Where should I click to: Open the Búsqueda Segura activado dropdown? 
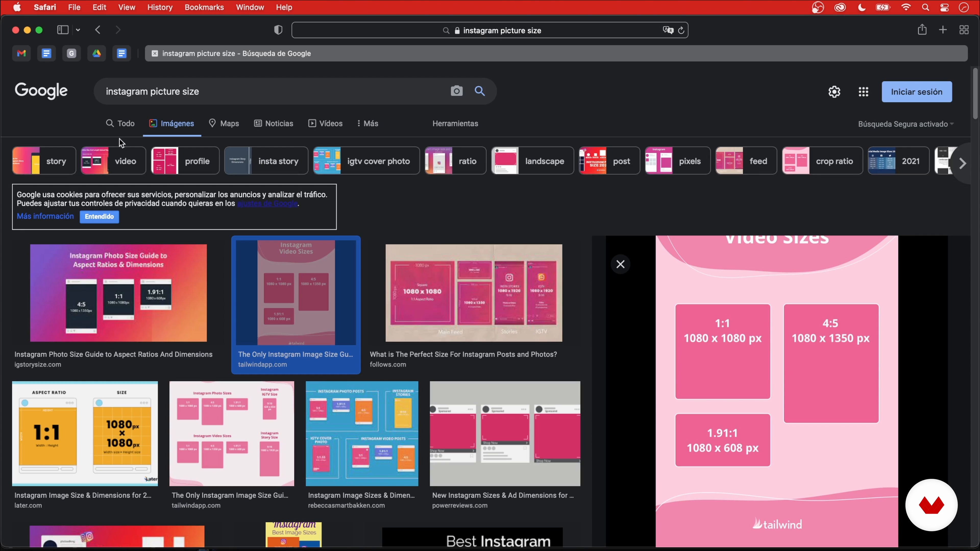click(x=905, y=124)
